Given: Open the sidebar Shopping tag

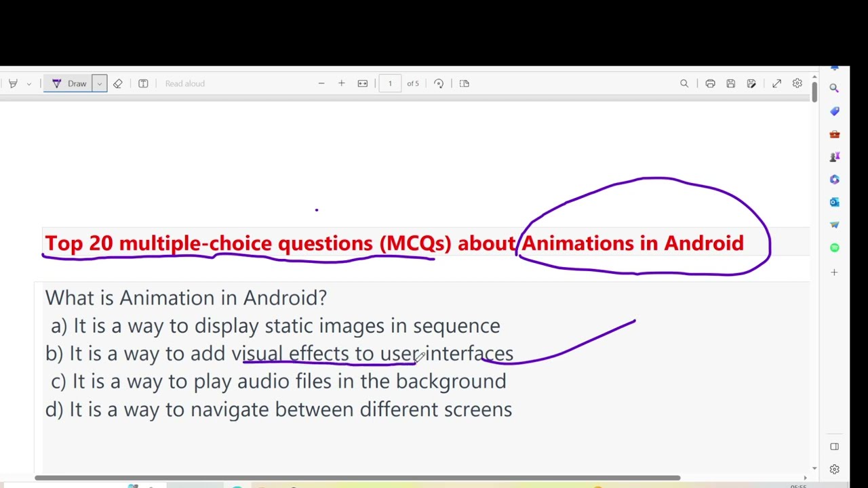Looking at the screenshot, I should pos(835,111).
